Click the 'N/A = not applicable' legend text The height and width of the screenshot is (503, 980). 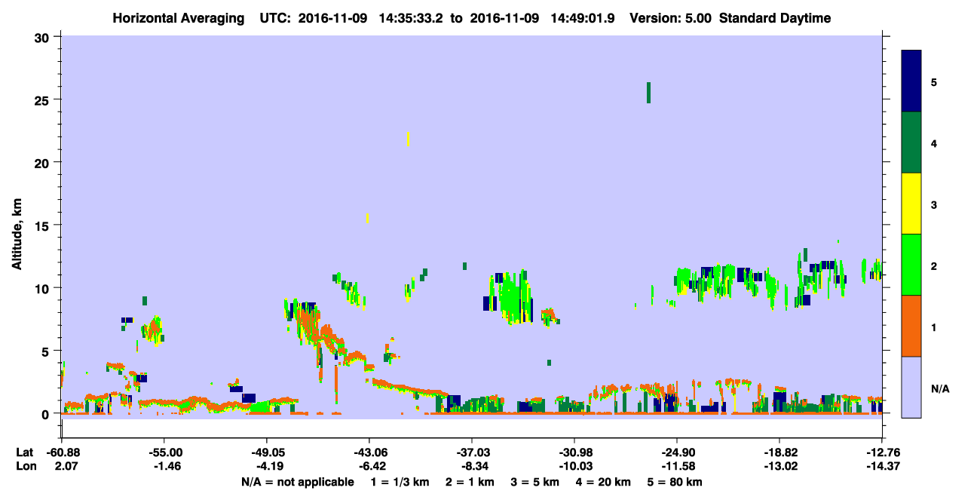click(297, 481)
